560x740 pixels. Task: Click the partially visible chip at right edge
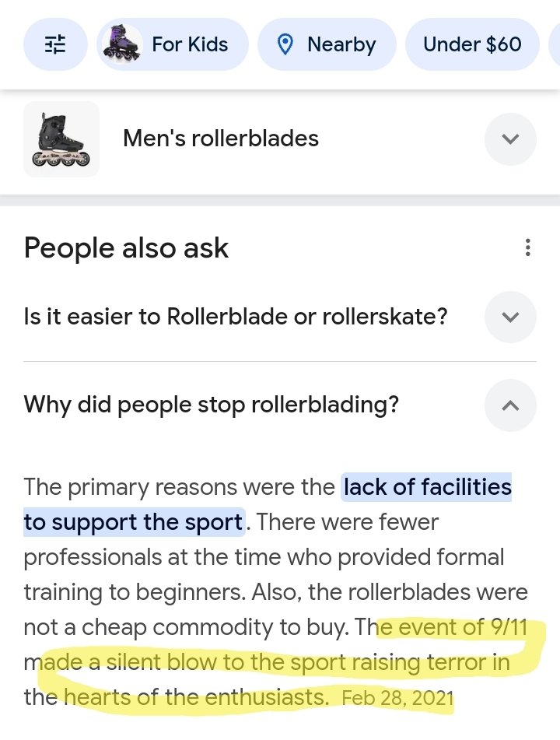pos(554,44)
